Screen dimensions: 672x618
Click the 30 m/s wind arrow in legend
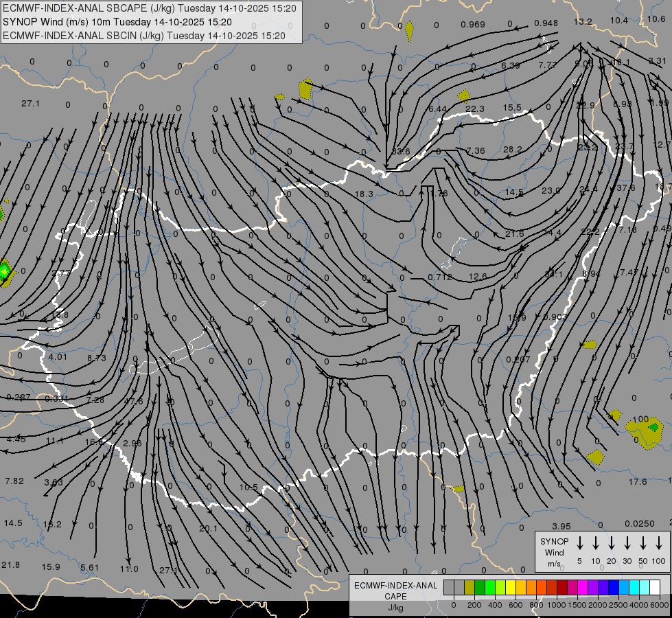[627, 543]
